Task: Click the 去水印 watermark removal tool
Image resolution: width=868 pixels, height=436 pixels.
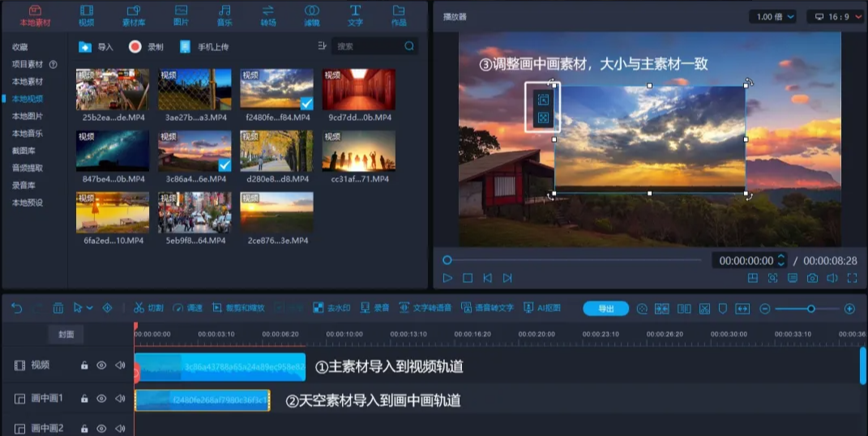Action: (331, 308)
